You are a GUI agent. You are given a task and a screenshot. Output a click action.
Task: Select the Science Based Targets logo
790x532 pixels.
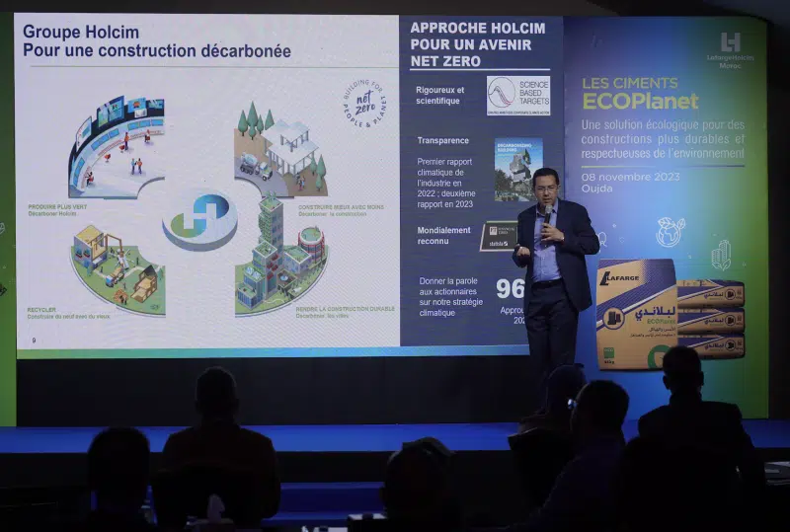[518, 96]
